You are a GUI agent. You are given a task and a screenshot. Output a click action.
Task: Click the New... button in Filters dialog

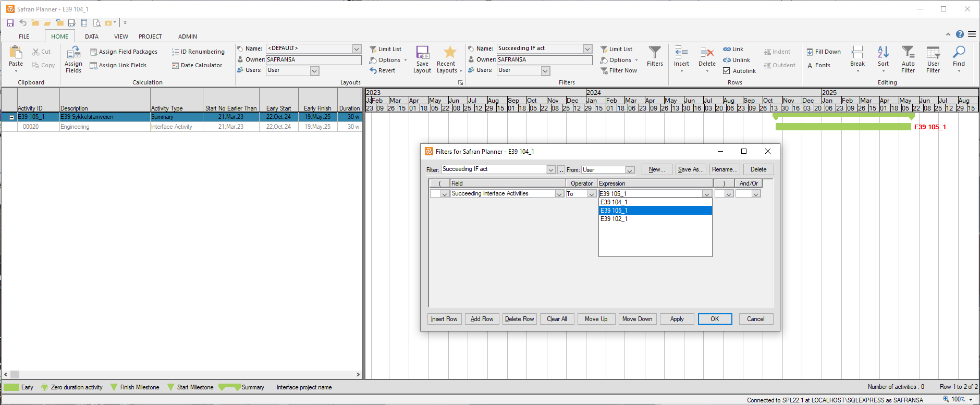(657, 169)
